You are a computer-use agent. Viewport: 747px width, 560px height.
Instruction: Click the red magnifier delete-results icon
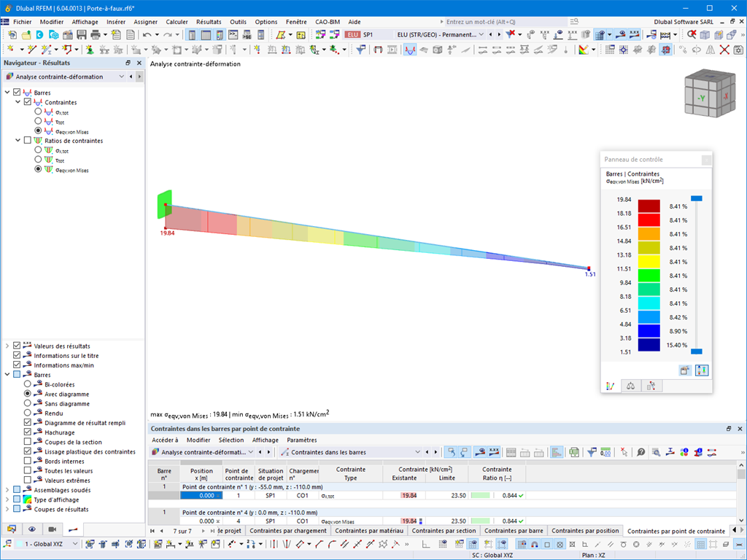tap(692, 35)
